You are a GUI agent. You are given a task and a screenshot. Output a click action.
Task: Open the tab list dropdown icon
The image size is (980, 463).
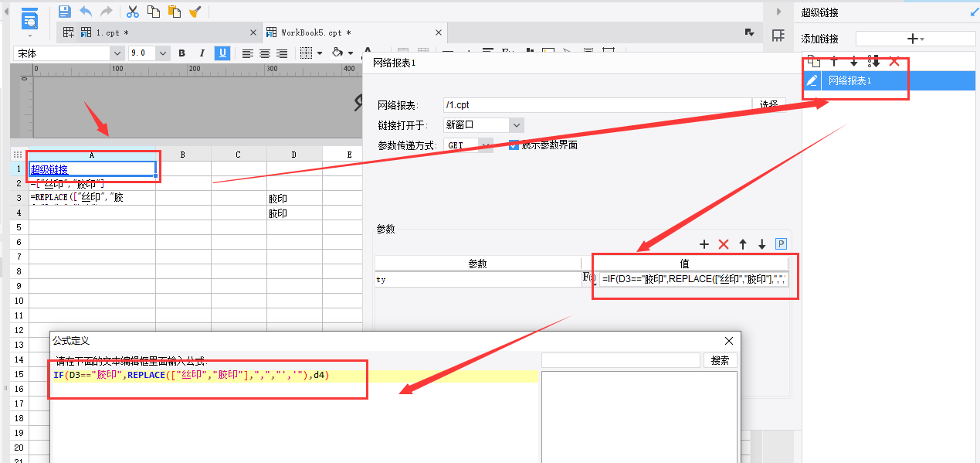[x=748, y=32]
